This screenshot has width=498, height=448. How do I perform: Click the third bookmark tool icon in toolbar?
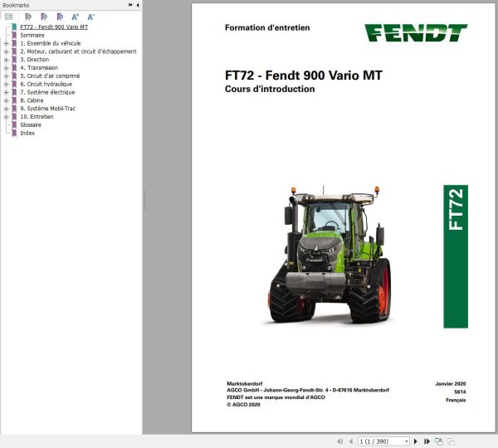tap(60, 17)
